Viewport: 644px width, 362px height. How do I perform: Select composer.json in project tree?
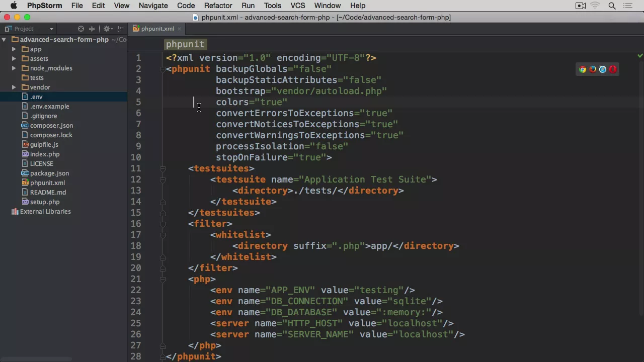coord(47,126)
